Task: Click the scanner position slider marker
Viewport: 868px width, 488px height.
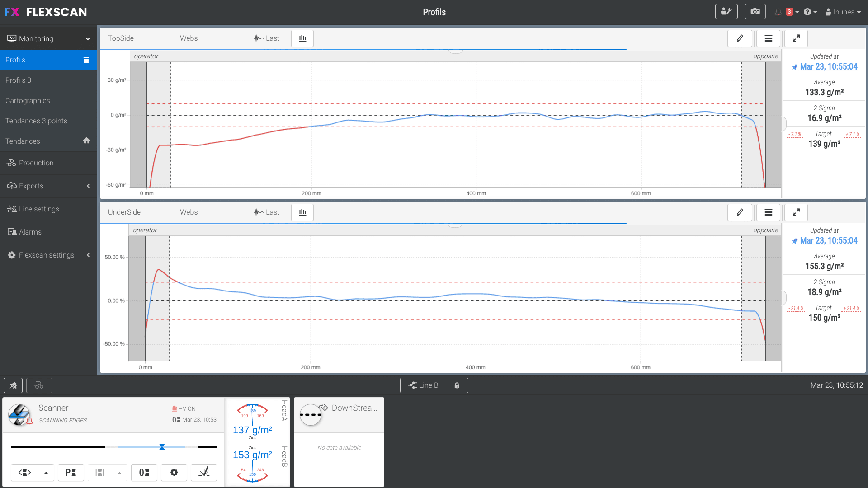Action: click(x=162, y=447)
